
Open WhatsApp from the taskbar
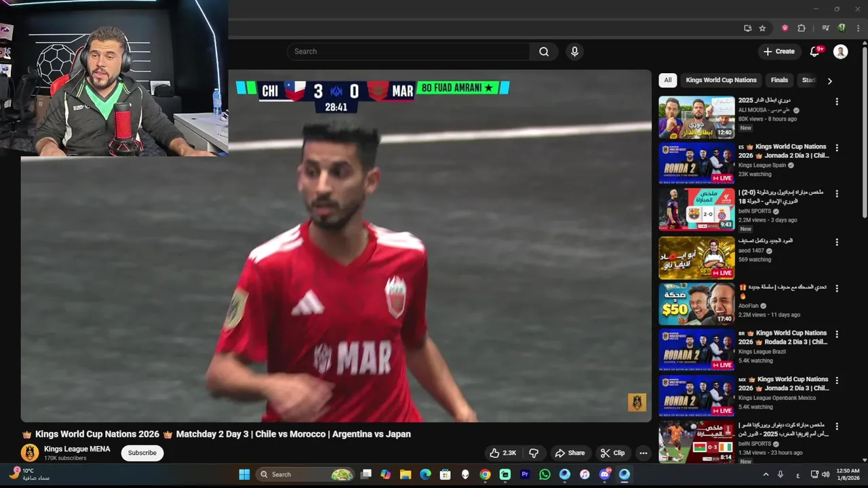(545, 474)
